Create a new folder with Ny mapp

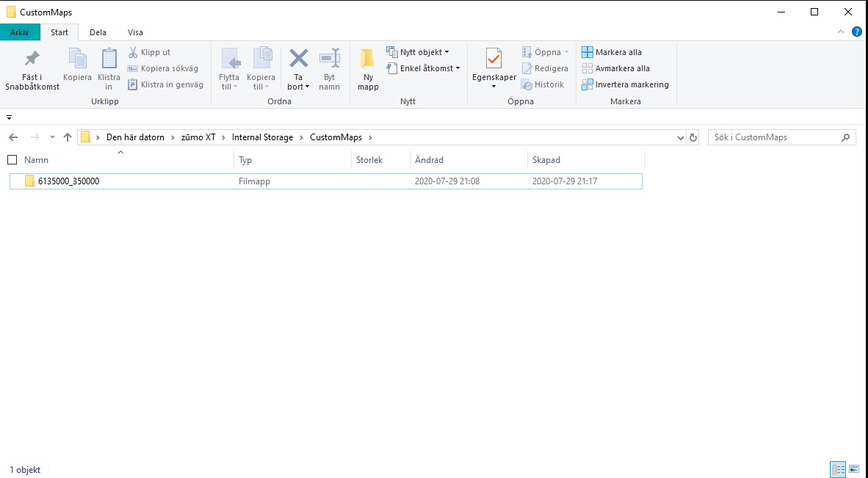pos(368,59)
